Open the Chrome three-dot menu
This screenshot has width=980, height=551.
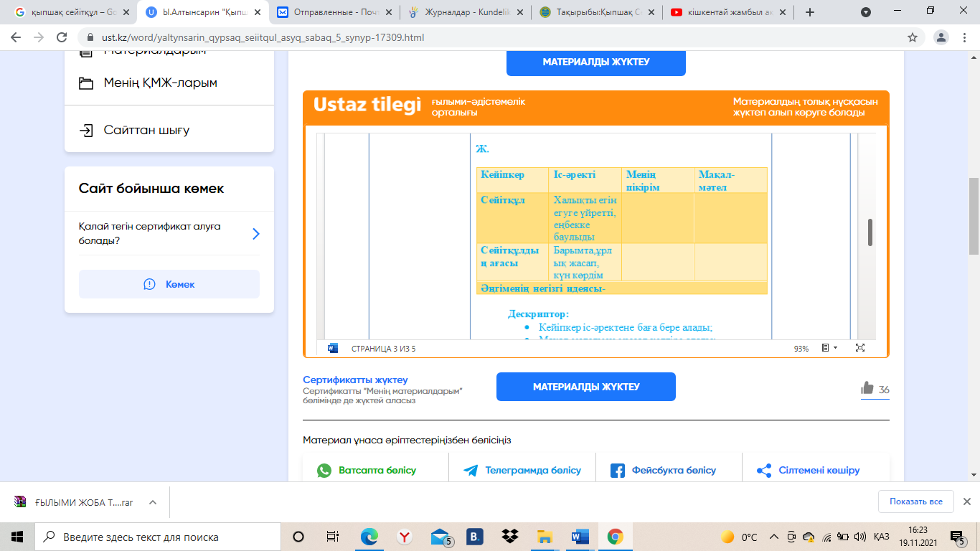click(963, 37)
